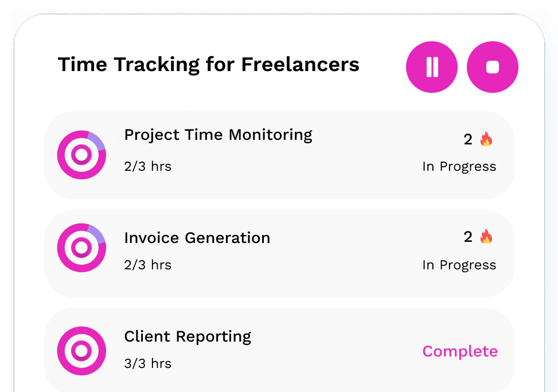Click 3/3 hrs under Client Reporting

tap(148, 363)
